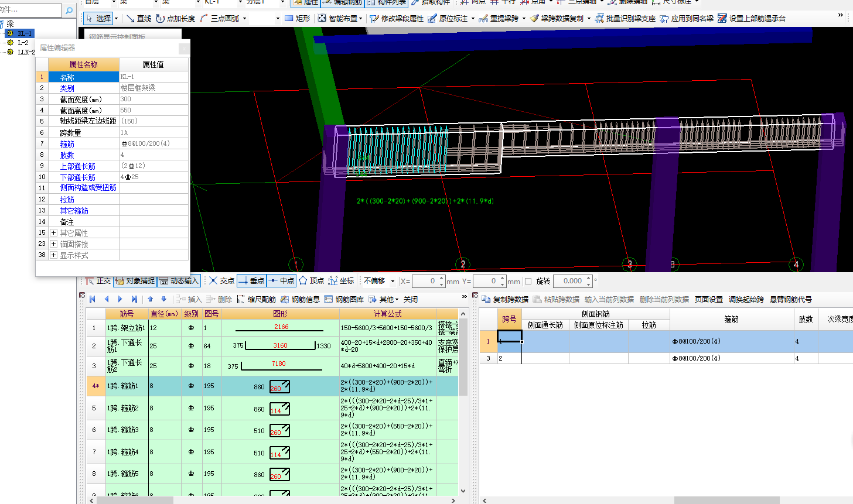
Task: Go to previous rebar record
Action: coord(107,299)
